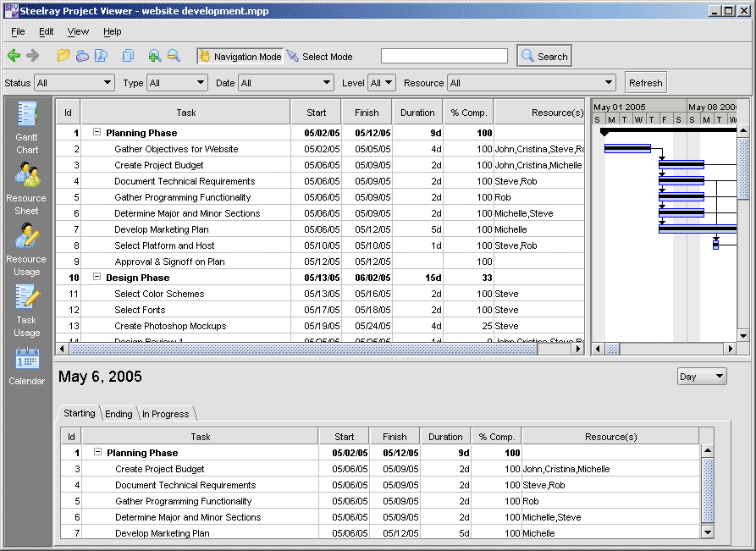Click the Search button
Screen dimensions: 756x551
point(544,57)
